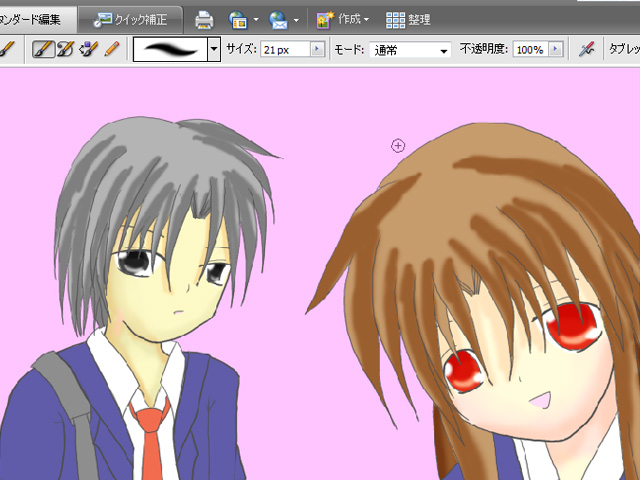
Task: Toggle the airbrush icon
Action: coord(587,49)
